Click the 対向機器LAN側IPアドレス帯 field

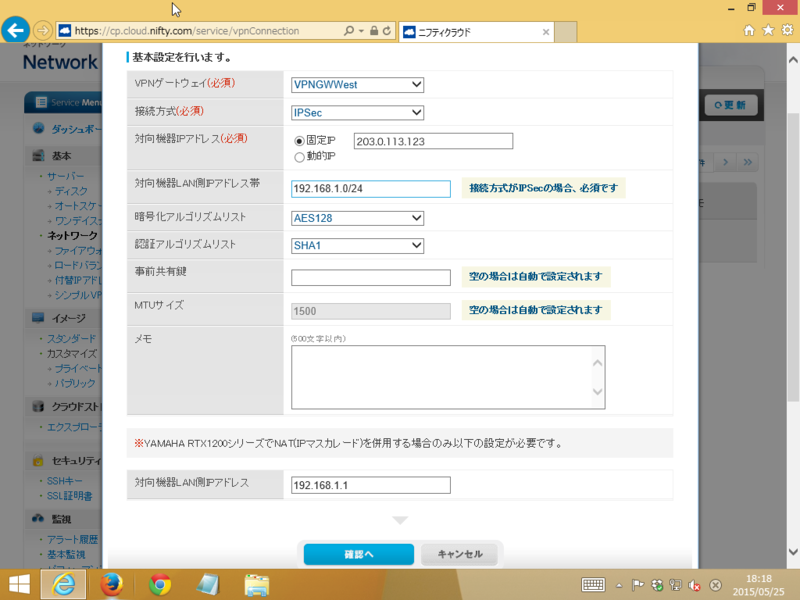pos(370,189)
